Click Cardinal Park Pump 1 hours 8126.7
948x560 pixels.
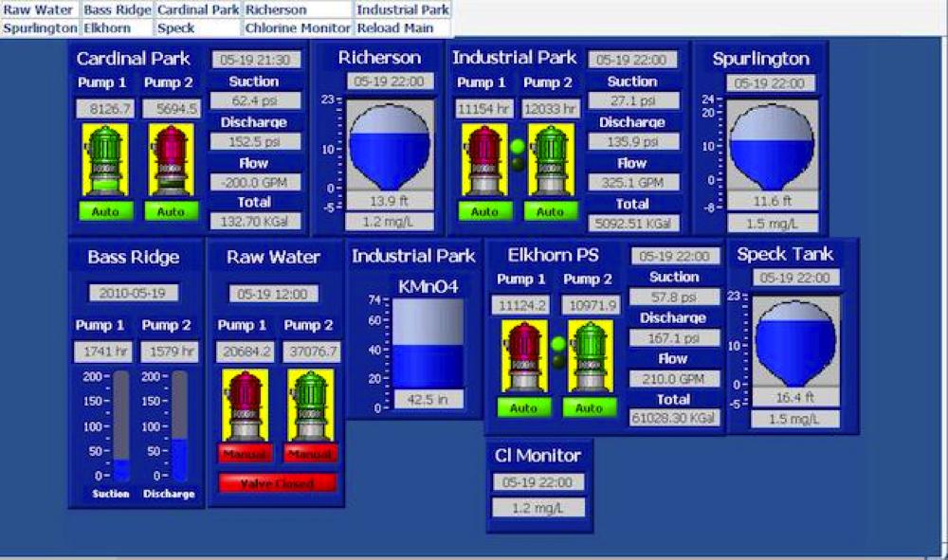point(105,109)
